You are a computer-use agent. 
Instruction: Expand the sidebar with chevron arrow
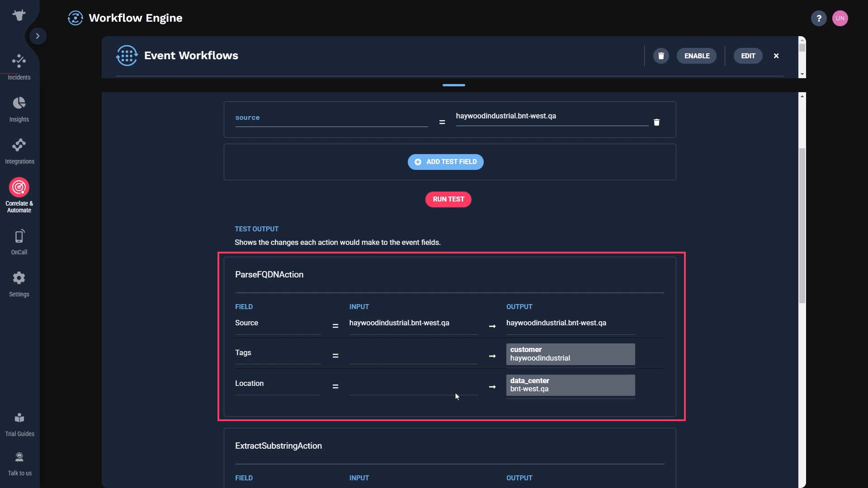(x=38, y=36)
